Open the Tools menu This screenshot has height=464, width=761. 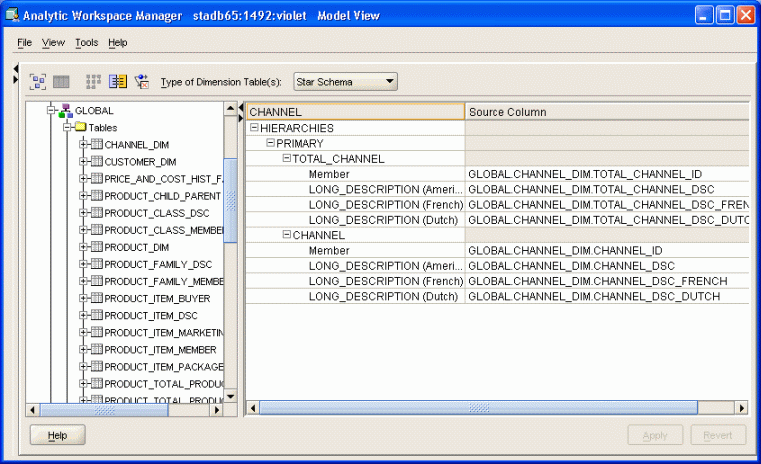[86, 43]
